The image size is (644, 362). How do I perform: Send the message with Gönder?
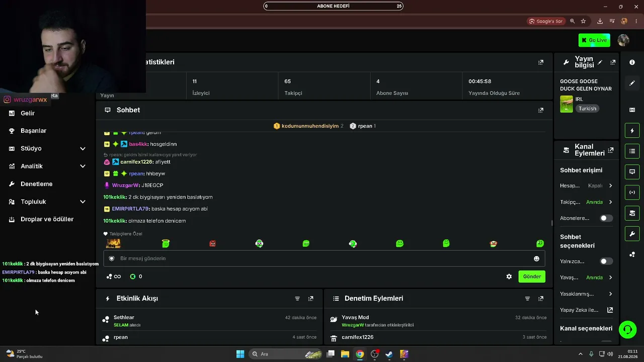pyautogui.click(x=532, y=277)
